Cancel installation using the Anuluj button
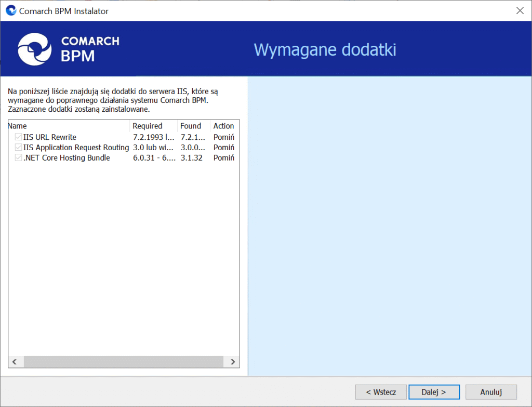 coord(490,392)
